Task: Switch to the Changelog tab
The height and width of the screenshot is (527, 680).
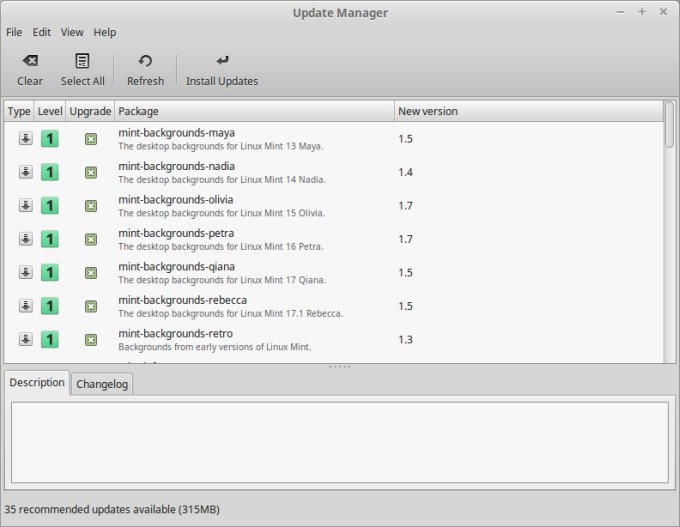Action: click(102, 384)
